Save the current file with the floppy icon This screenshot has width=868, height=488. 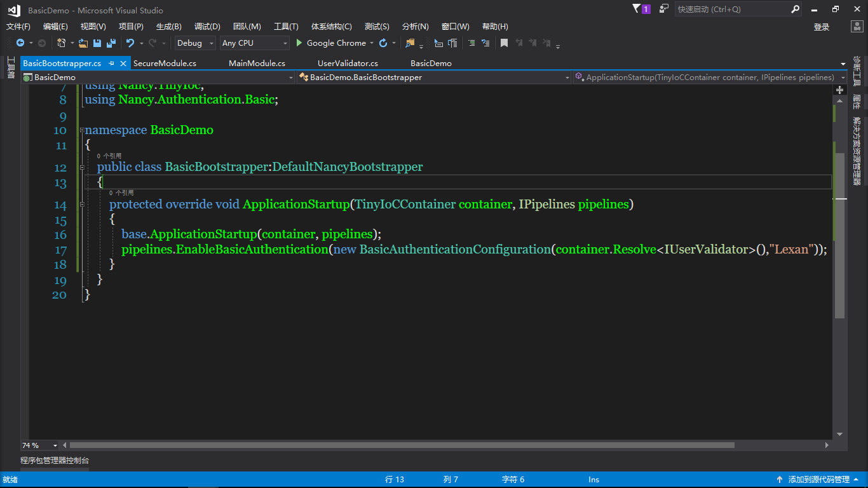pyautogui.click(x=97, y=43)
